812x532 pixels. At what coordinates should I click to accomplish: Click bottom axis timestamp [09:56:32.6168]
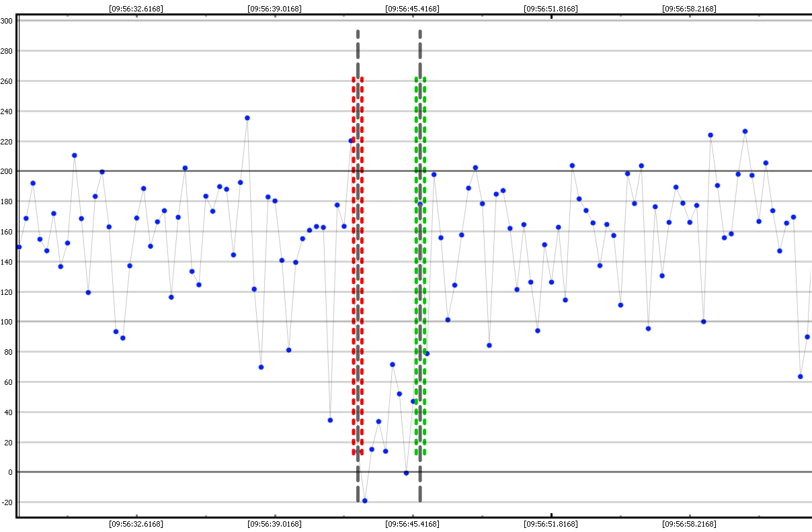click(x=136, y=524)
